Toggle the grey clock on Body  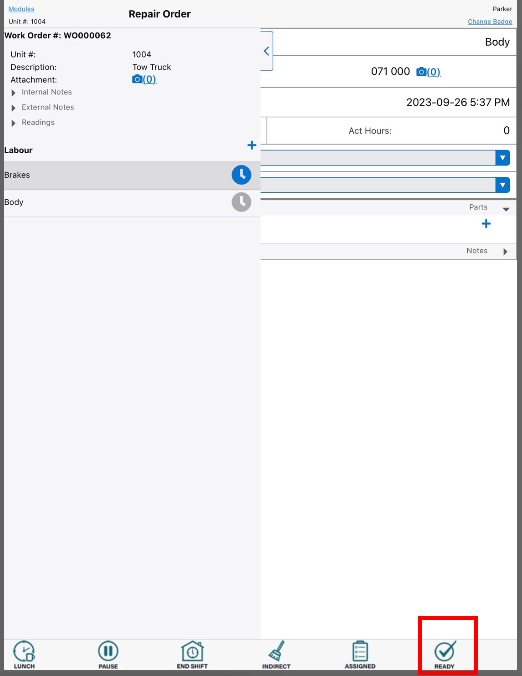tap(241, 202)
